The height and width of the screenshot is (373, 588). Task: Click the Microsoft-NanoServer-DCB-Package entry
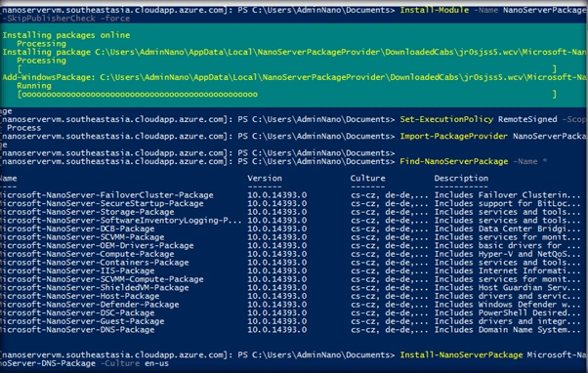(77, 229)
